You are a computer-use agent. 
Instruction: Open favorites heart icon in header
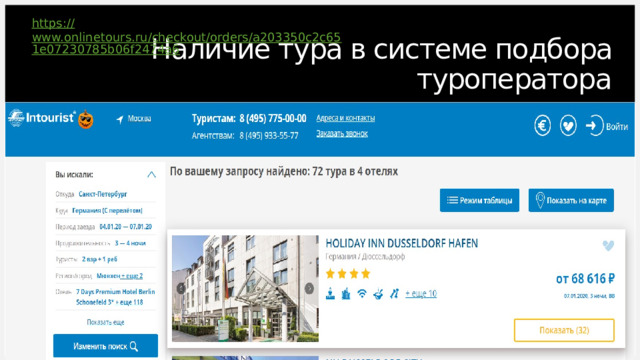click(x=568, y=125)
